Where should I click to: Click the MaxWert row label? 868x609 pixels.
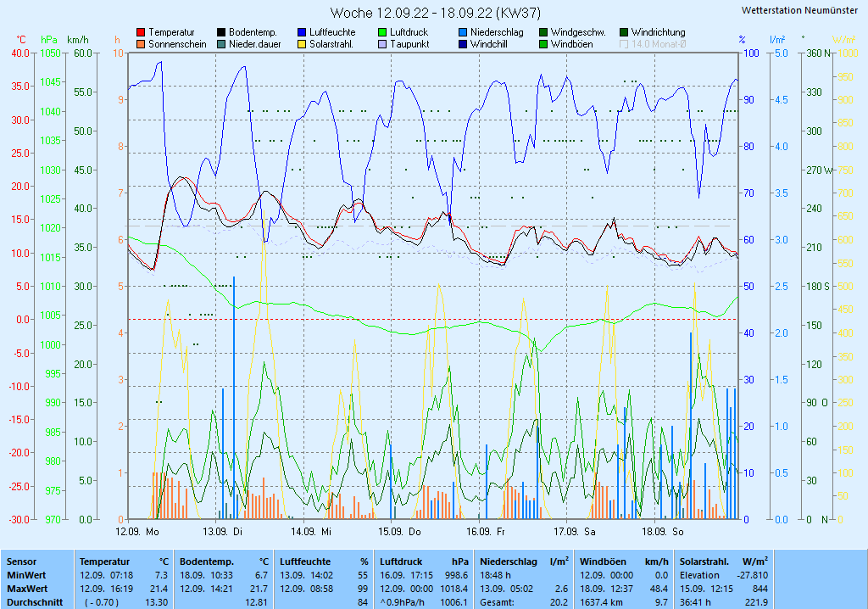pos(28,589)
